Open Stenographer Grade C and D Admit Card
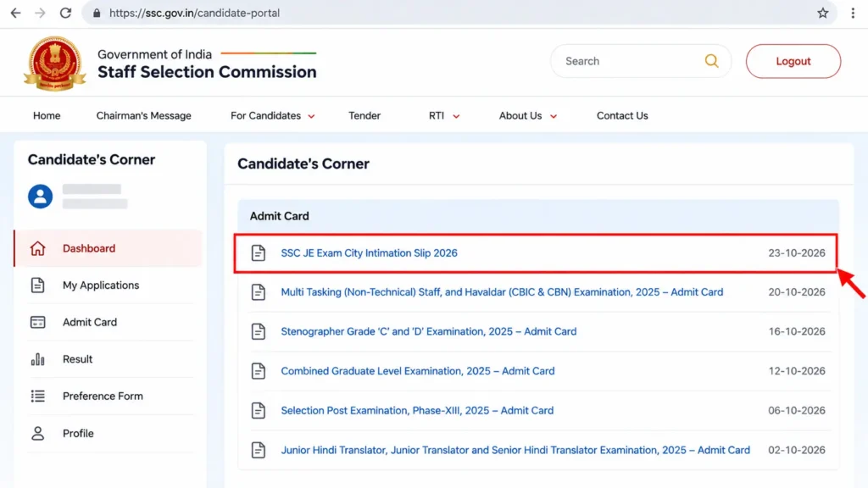868x488 pixels. (x=428, y=331)
